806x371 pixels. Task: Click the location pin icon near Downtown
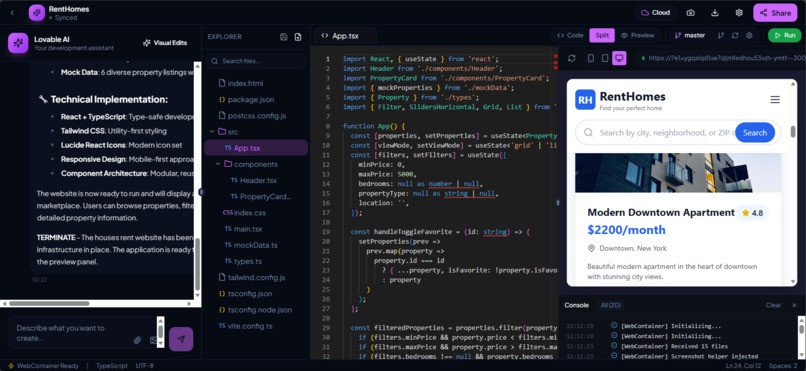[x=591, y=248]
